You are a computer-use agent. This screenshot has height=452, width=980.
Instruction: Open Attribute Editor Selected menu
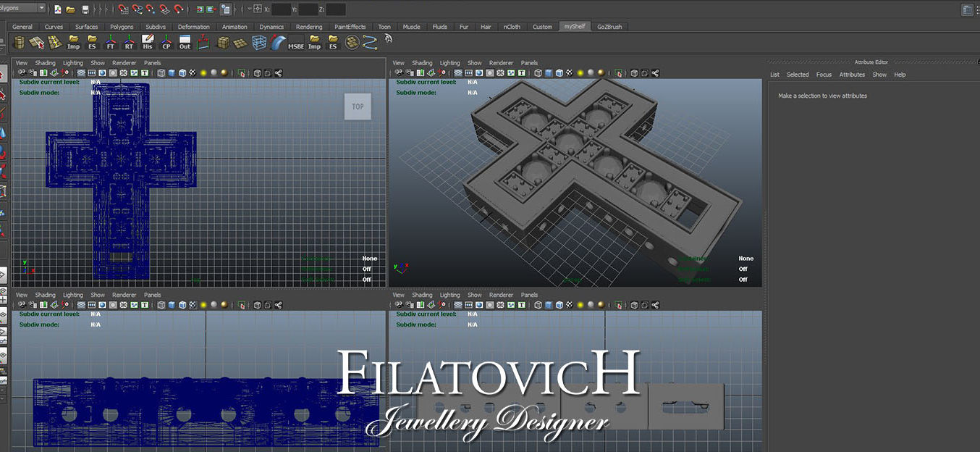pyautogui.click(x=798, y=75)
